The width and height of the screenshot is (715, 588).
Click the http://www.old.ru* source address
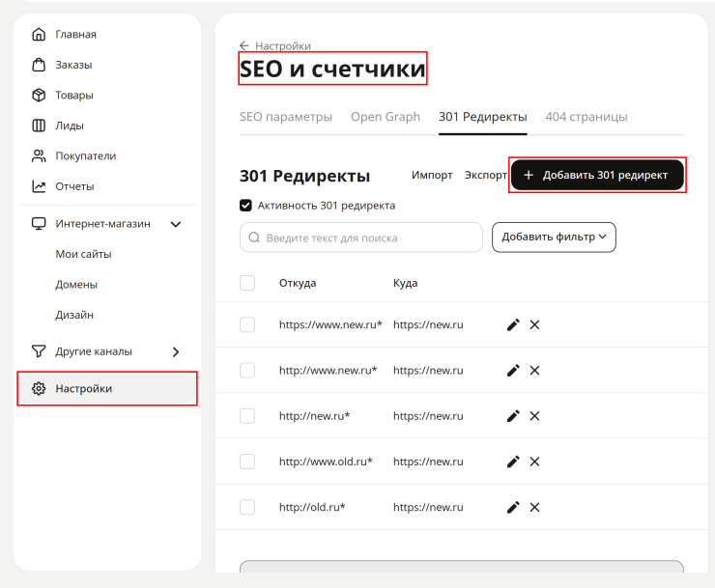(x=326, y=462)
